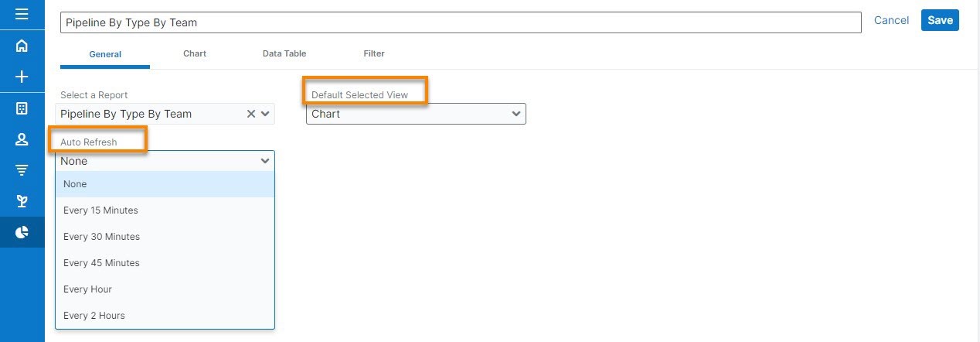This screenshot has width=980, height=342.
Task: Click the dashlet title input field
Action: (x=461, y=22)
